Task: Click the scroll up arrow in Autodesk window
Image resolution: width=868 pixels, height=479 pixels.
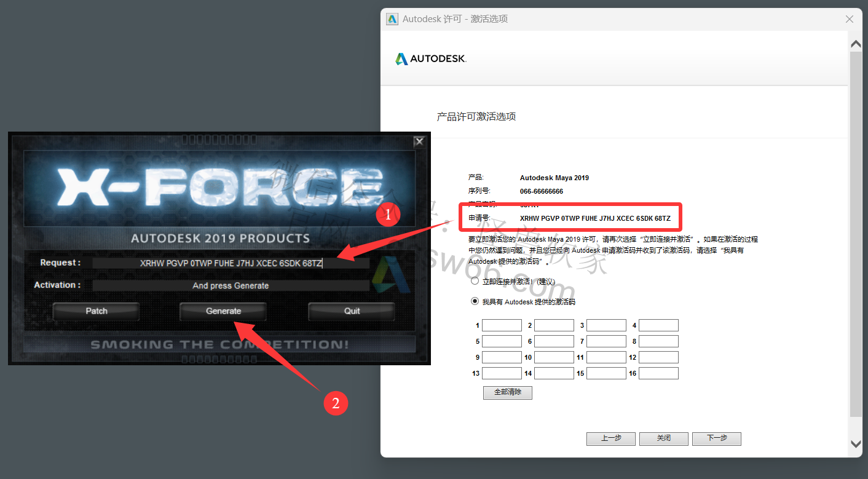Action: pos(855,44)
